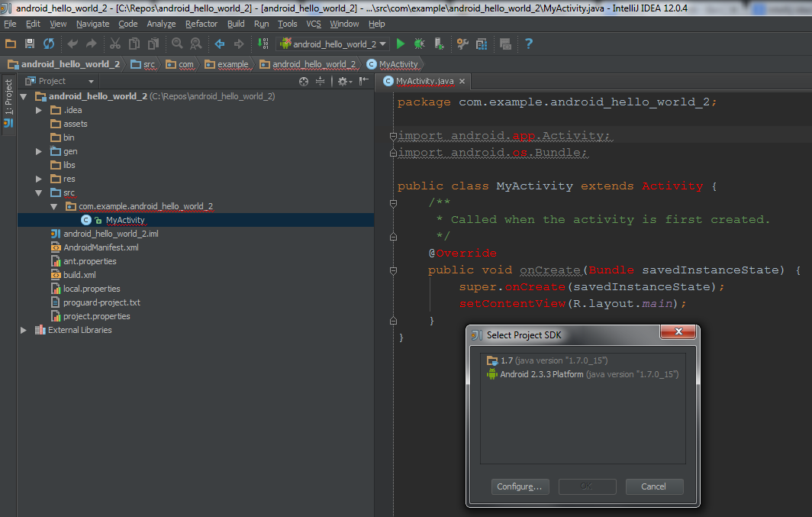The height and width of the screenshot is (517, 812).
Task: Click Scroll from Source crosshair icon
Action: [304, 82]
